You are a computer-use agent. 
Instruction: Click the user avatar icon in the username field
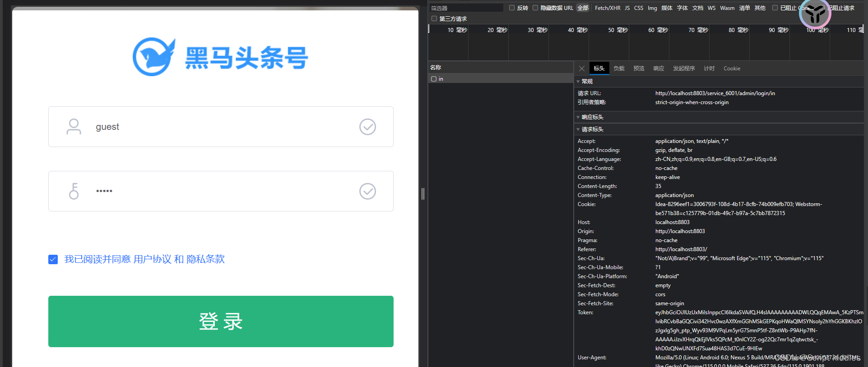pyautogui.click(x=74, y=127)
